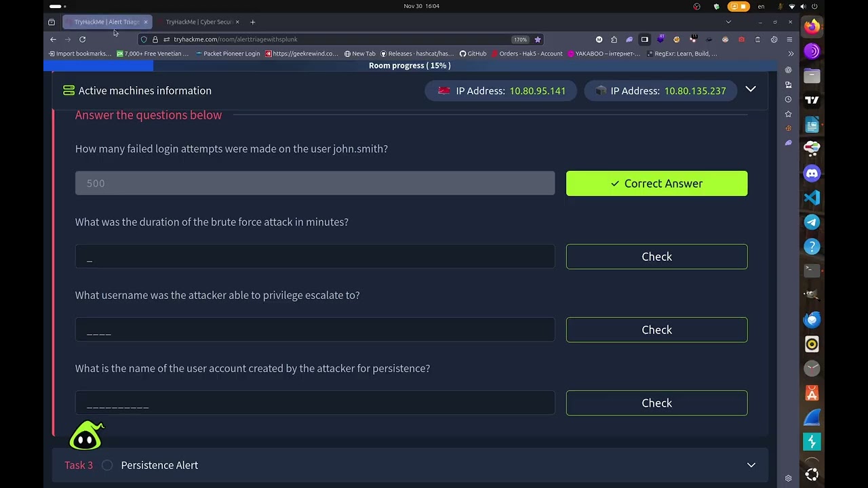Viewport: 868px width, 488px height.
Task: Expand Task 3 Persistence Alert chevron
Action: [751, 465]
